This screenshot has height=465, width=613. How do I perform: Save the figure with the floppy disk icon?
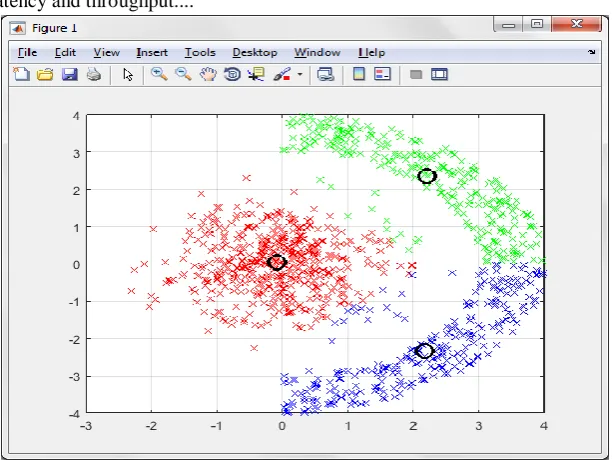(70, 74)
